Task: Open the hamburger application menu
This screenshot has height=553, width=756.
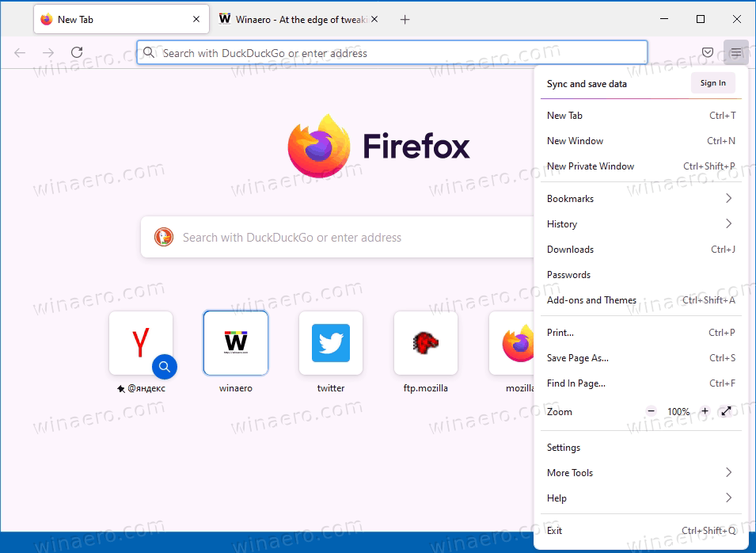Action: 735,52
